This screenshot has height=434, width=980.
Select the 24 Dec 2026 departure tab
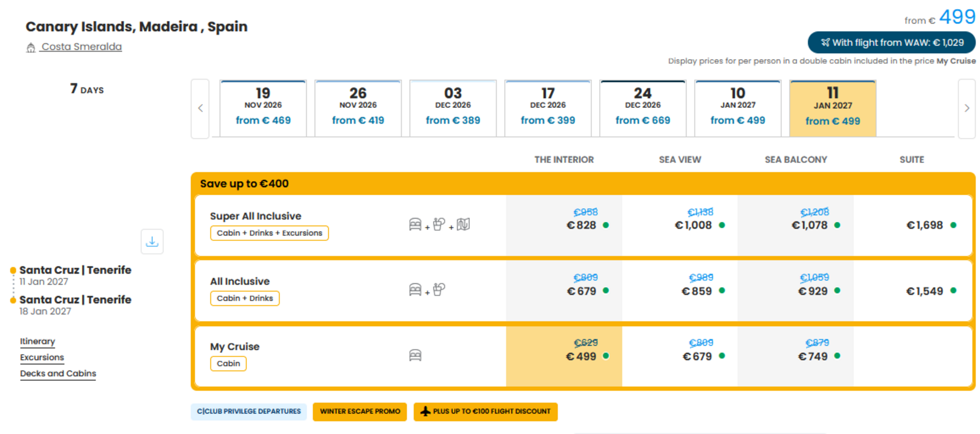coord(643,108)
